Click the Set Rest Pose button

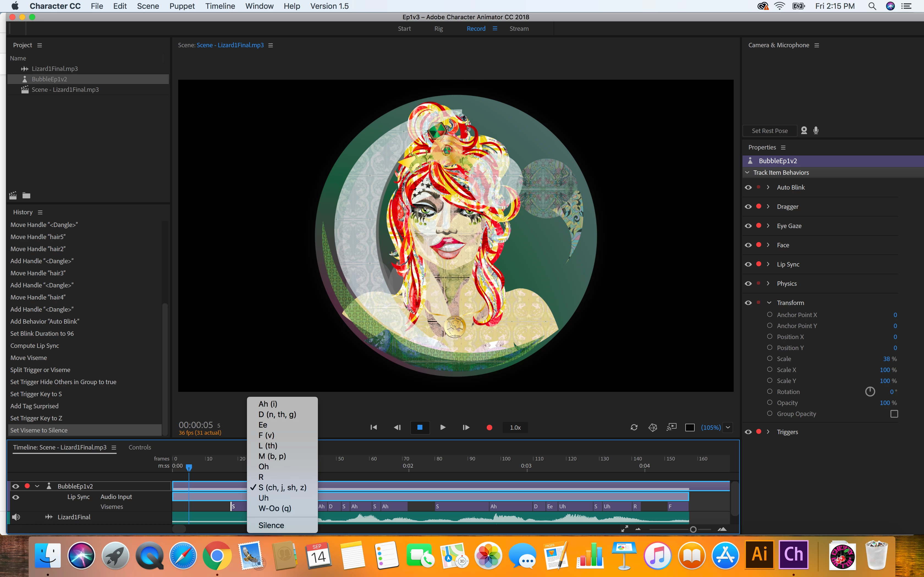[769, 131]
